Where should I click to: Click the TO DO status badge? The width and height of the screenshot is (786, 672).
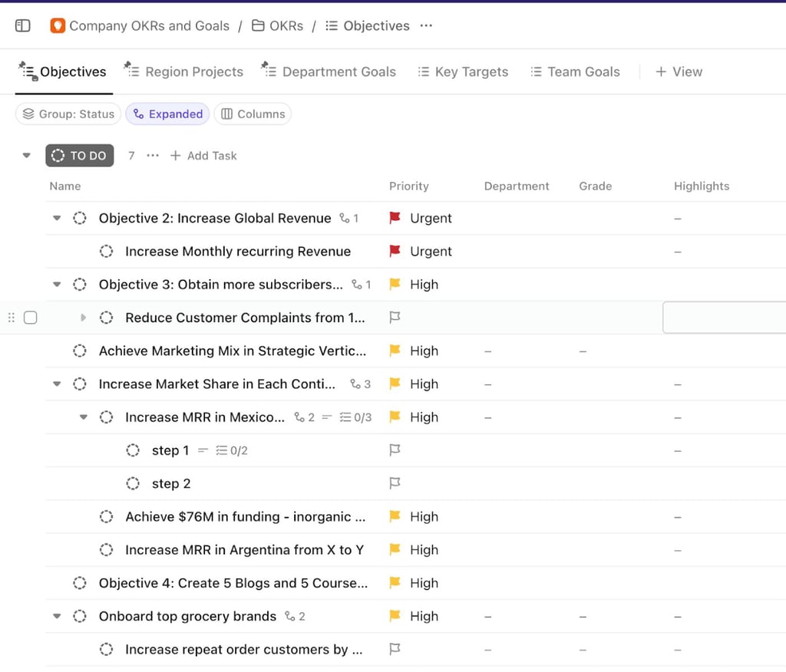[80, 156]
